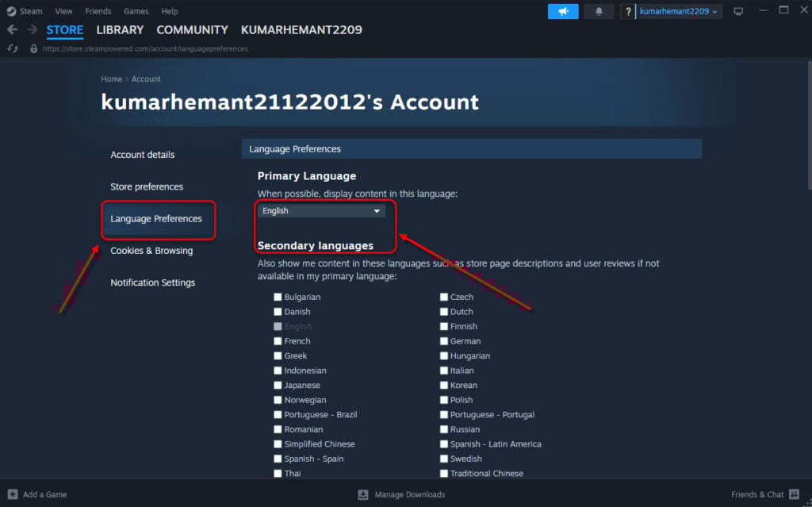Screen dimensions: 812x507
Task: Tick the Thai checkbox
Action: pyautogui.click(x=278, y=474)
